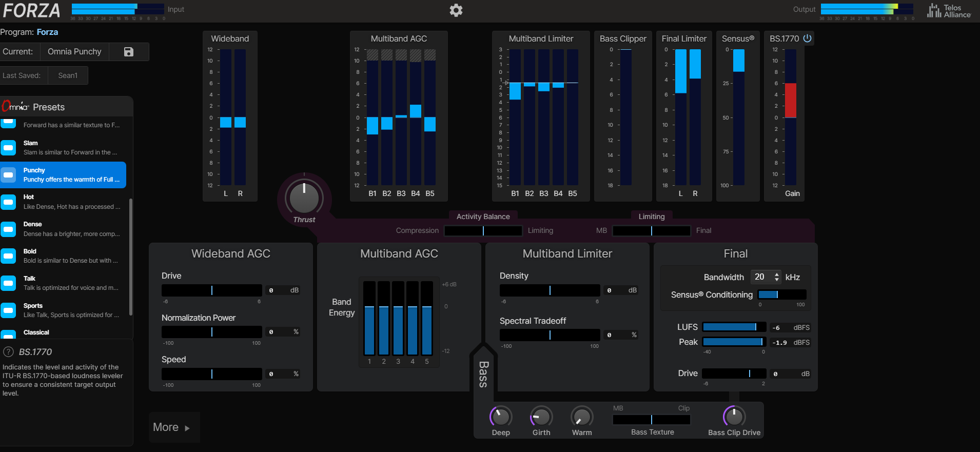This screenshot has width=980, height=452.
Task: Click the Telos Alliance logo
Action: [x=949, y=11]
